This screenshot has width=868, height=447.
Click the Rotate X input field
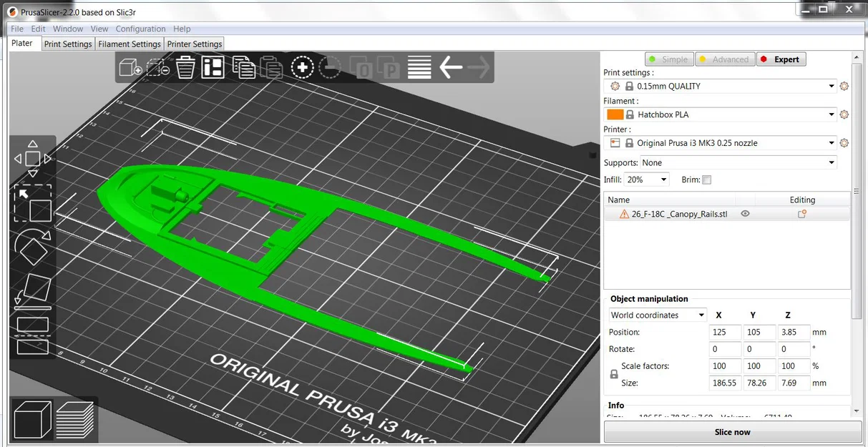click(x=725, y=349)
